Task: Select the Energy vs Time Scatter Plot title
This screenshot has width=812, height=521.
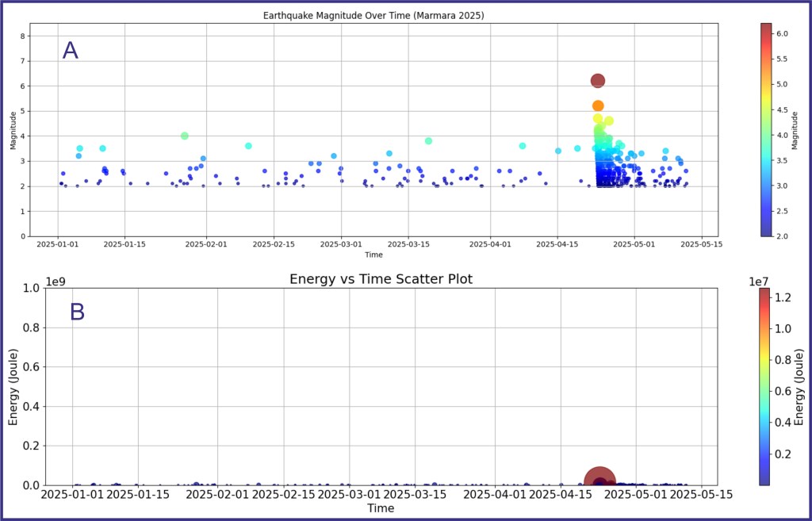Action: point(381,278)
